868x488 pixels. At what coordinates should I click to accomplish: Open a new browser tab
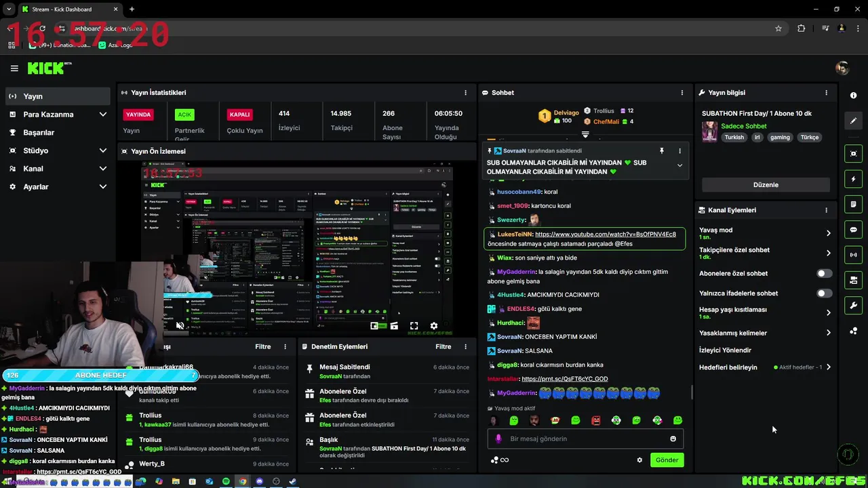click(x=132, y=9)
